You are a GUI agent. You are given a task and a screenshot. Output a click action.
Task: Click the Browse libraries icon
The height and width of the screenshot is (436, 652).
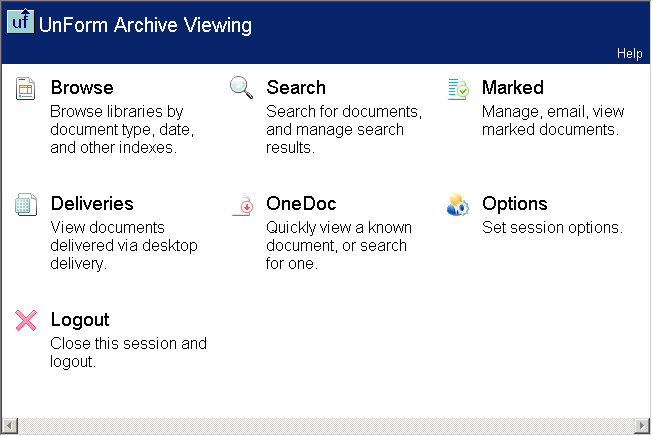point(26,89)
